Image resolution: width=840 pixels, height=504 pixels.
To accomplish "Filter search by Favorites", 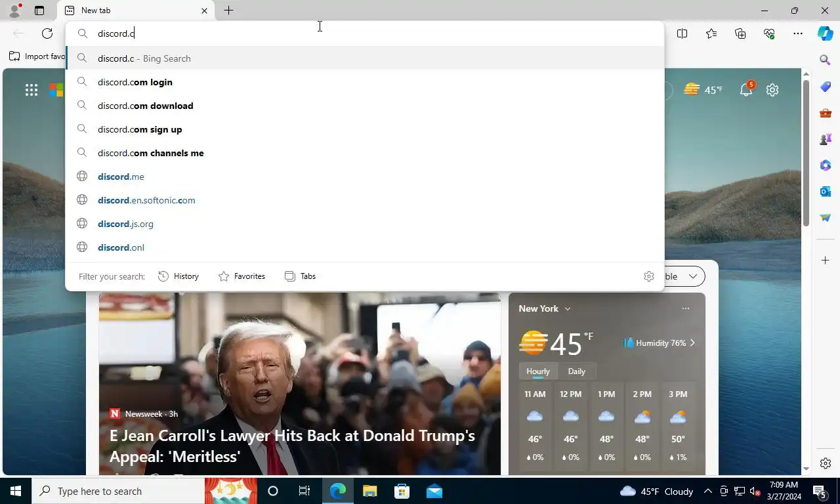I will point(242,276).
